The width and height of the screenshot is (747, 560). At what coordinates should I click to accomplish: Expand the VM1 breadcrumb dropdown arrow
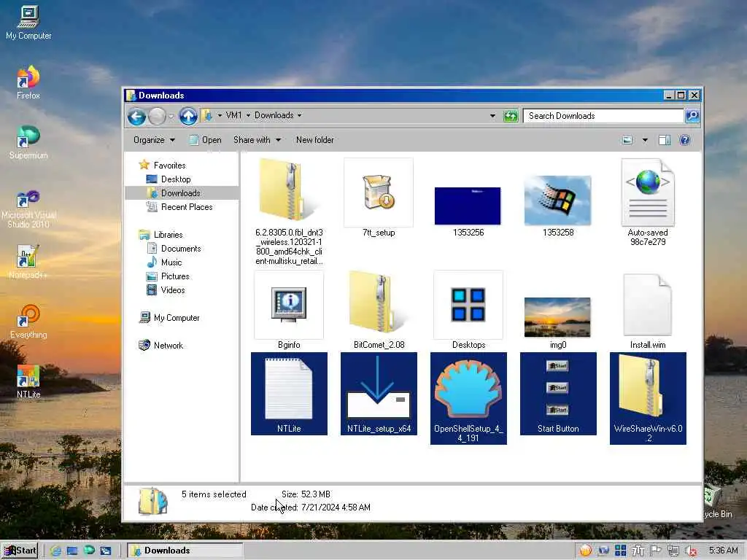[248, 115]
